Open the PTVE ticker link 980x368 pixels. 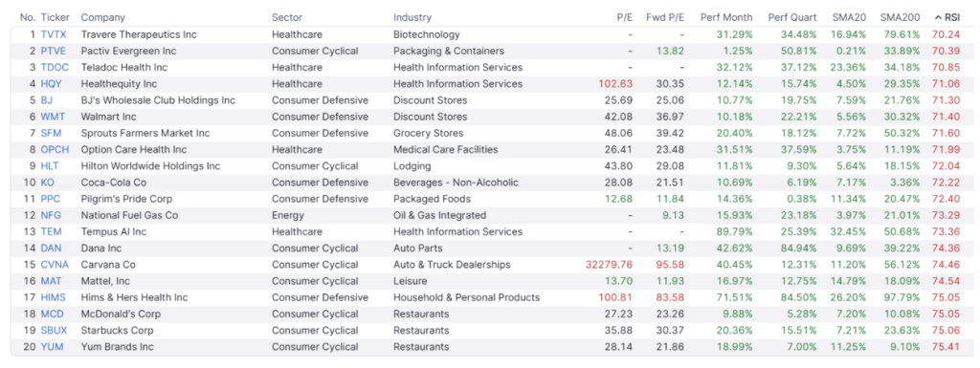[x=54, y=51]
